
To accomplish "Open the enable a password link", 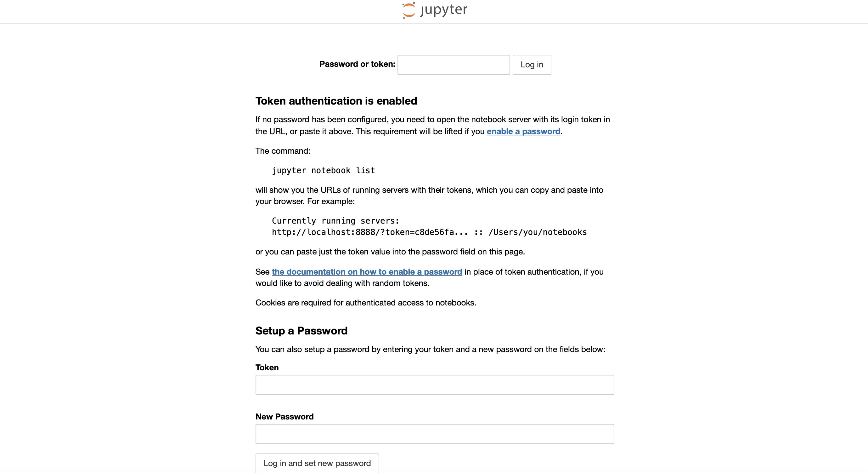I will tap(523, 132).
